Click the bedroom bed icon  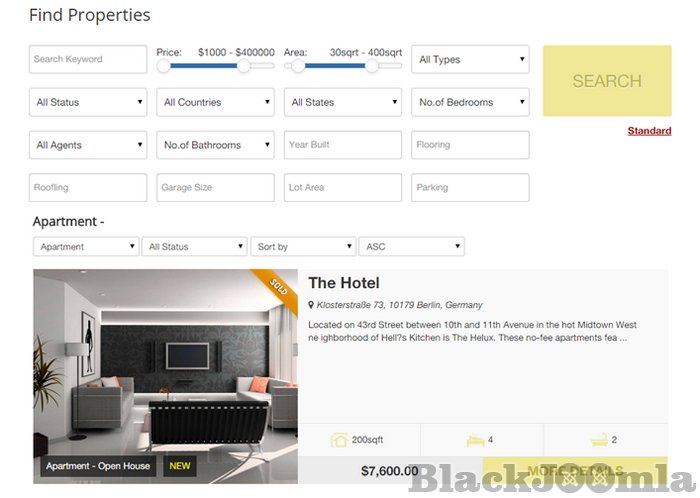tap(476, 439)
